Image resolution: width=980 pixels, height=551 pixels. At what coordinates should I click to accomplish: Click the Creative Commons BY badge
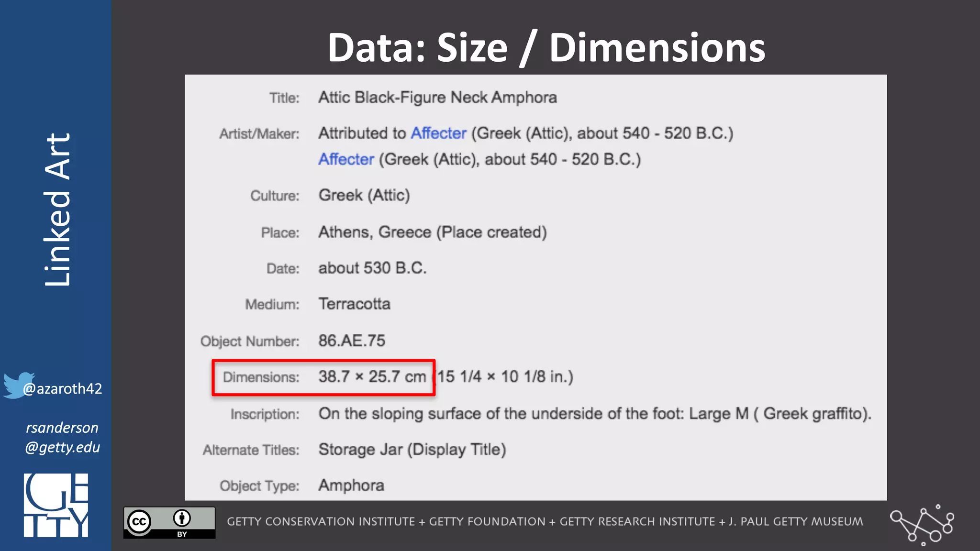click(x=169, y=523)
